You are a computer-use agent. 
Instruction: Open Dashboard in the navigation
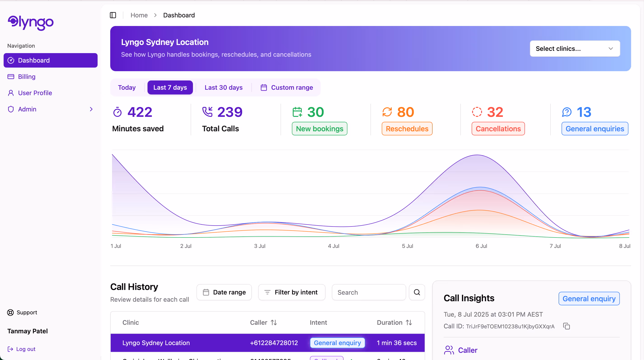coord(51,60)
